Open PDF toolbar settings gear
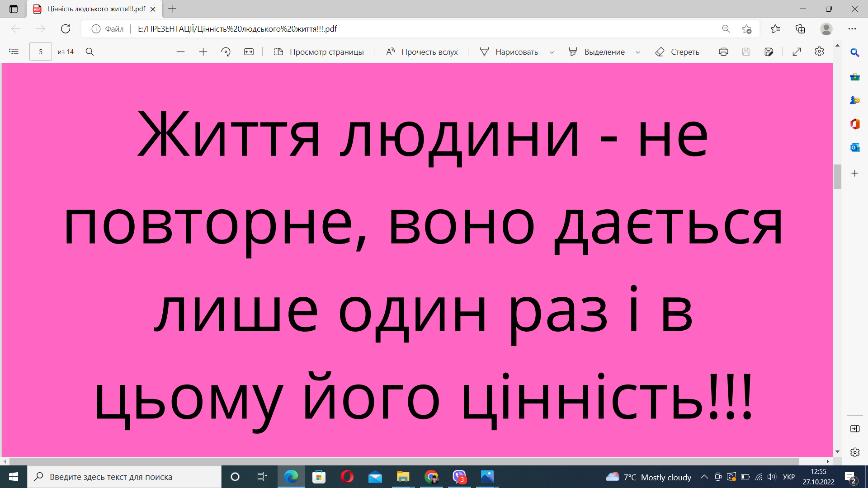Screen dimensions: 868x488 click(819, 52)
